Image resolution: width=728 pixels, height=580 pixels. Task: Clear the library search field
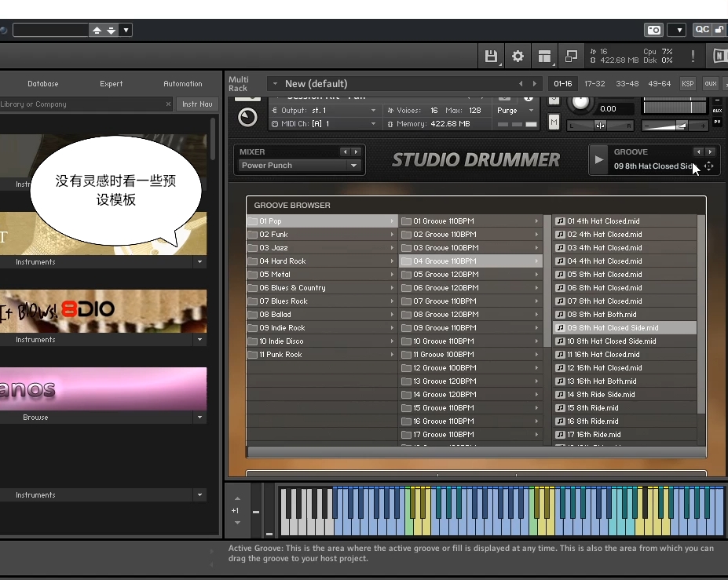168,104
